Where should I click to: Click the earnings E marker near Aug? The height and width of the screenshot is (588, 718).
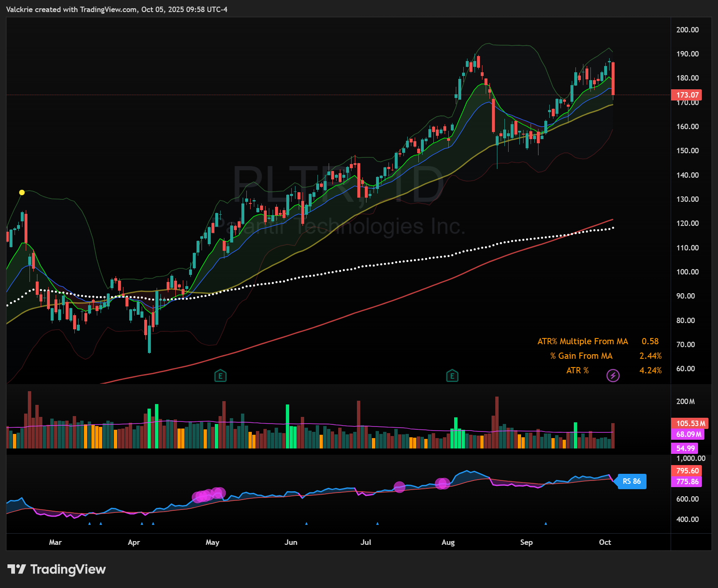(x=452, y=376)
